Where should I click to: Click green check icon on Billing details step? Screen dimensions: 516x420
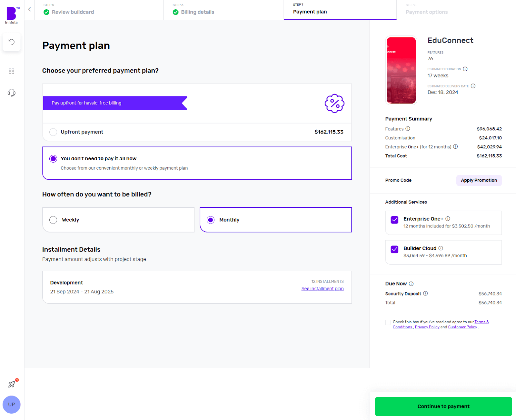[175, 12]
